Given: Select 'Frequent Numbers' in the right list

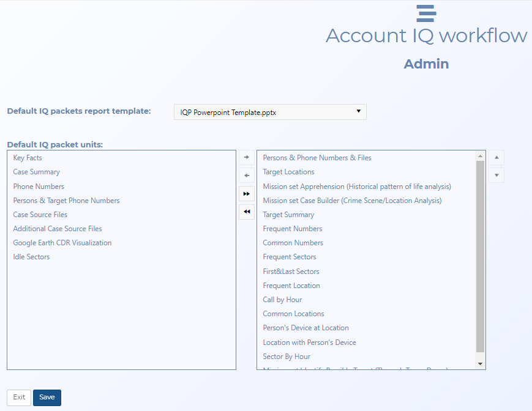Looking at the screenshot, I should point(291,228).
